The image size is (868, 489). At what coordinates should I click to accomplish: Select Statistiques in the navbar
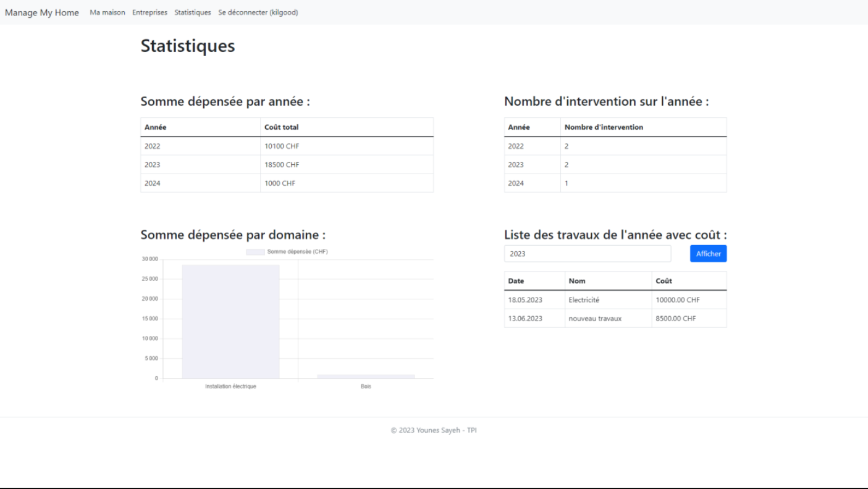[193, 12]
